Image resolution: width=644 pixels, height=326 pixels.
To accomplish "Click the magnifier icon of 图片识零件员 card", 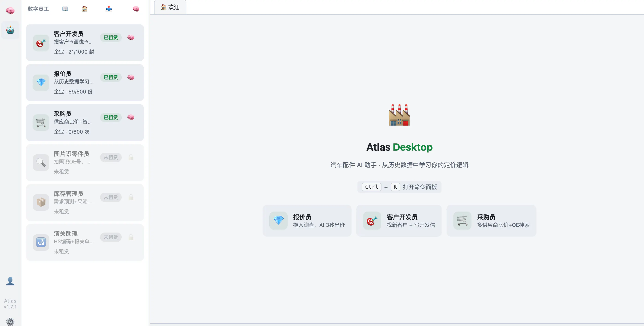I will point(41,163).
